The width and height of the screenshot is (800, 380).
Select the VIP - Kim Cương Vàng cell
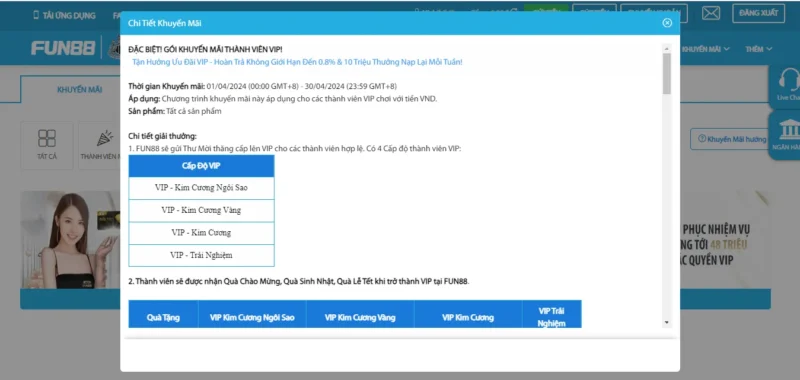[x=202, y=210]
